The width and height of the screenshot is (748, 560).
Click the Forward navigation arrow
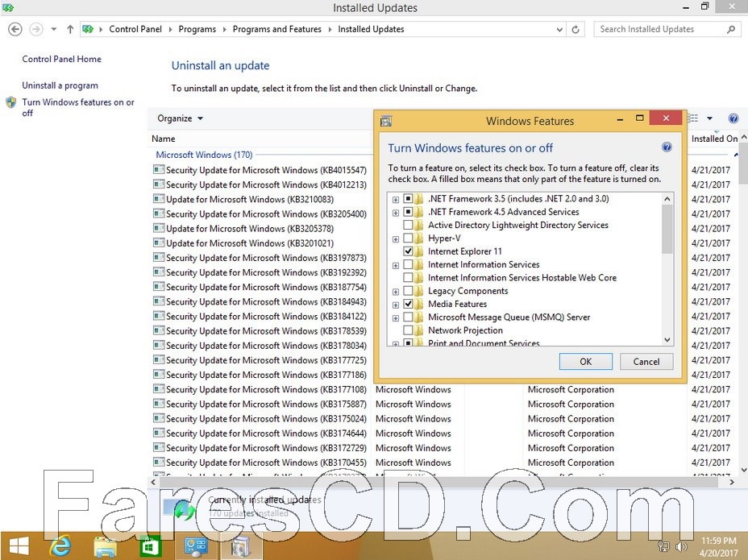click(35, 30)
